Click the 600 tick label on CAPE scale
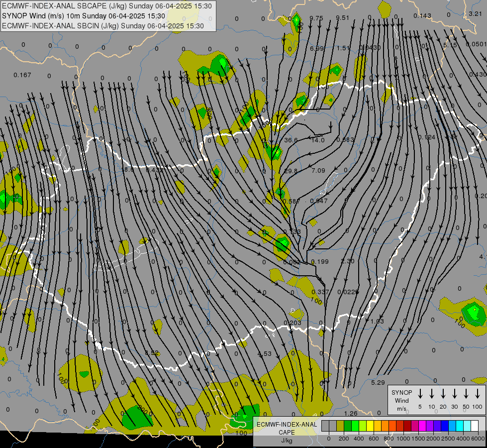This screenshot has width=487, height=448. coord(374,439)
